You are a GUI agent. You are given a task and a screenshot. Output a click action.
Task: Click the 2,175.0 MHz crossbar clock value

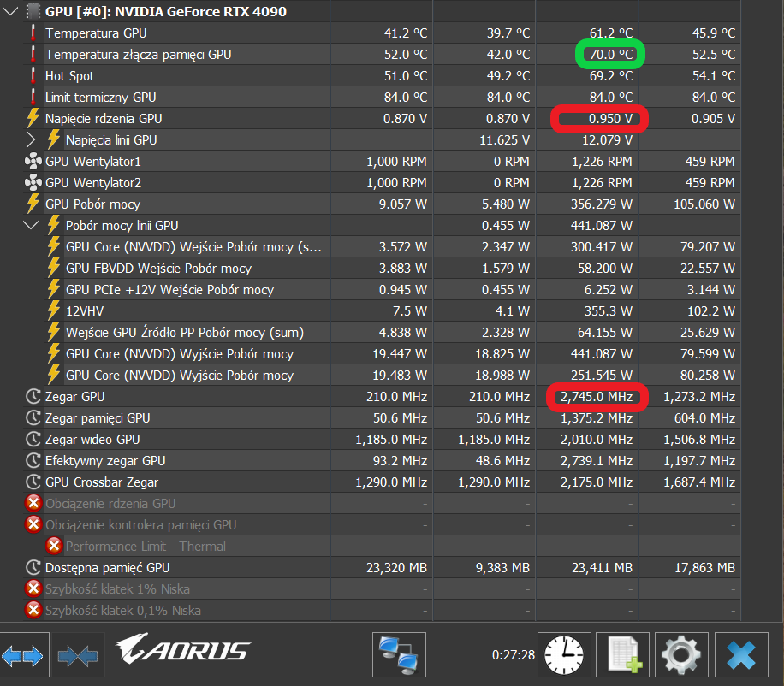[597, 482]
